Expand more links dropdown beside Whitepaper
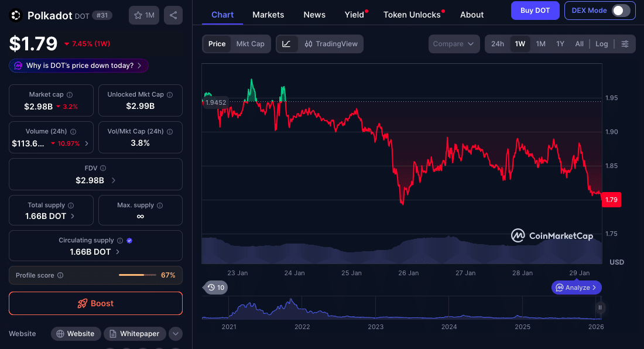This screenshot has width=644, height=349. [x=176, y=334]
